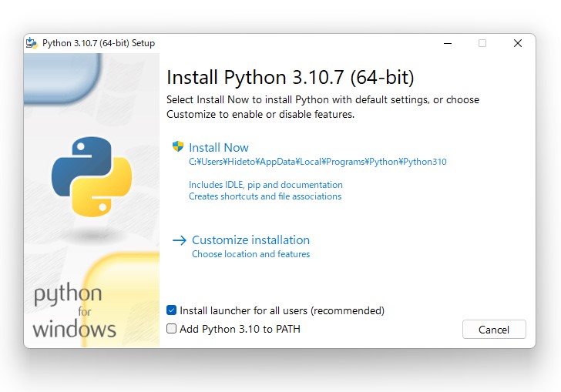Click the 'Install Python 3.10.7 (64-bit)' heading
Image resolution: width=561 pixels, height=392 pixels.
point(291,77)
